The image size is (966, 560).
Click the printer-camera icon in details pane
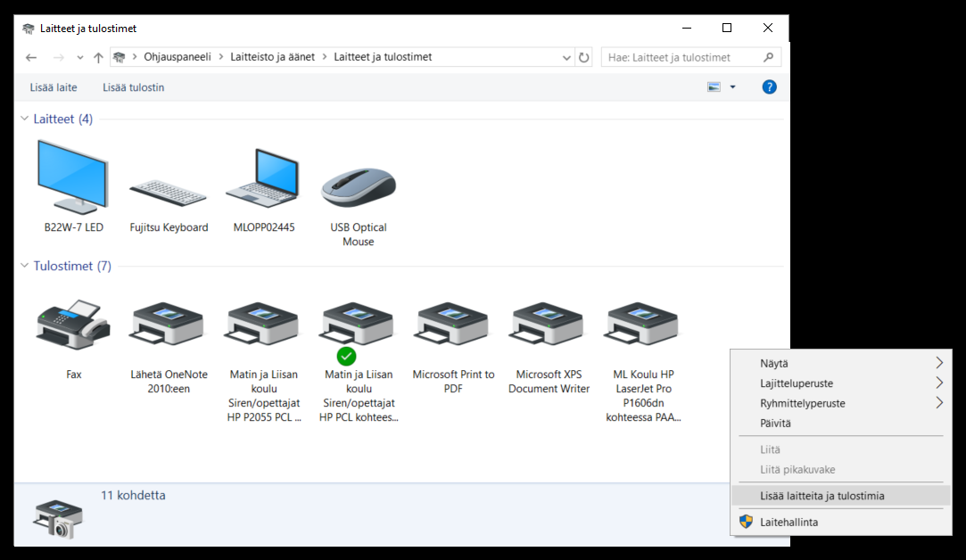click(x=57, y=518)
